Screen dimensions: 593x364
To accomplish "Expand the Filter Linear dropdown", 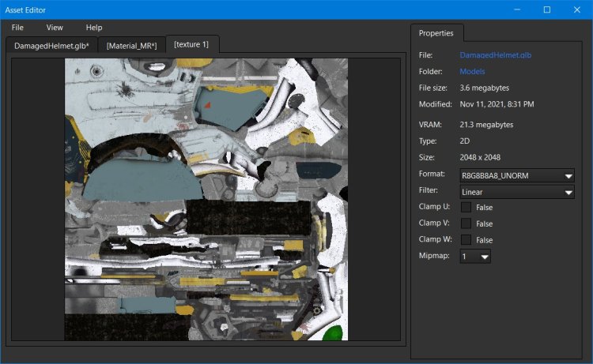I will click(517, 191).
